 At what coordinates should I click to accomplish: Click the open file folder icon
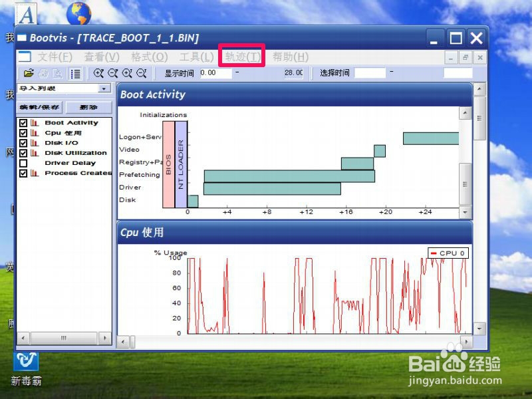[29, 73]
